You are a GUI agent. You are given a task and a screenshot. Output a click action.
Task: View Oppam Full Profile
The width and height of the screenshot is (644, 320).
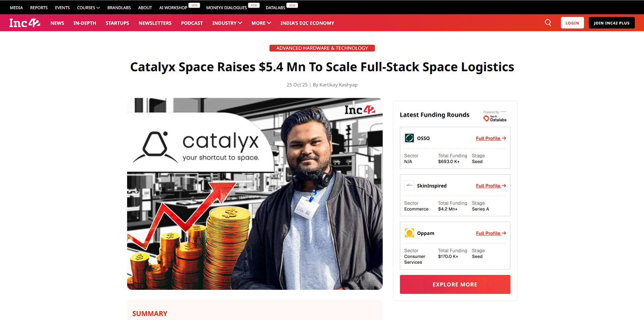490,233
